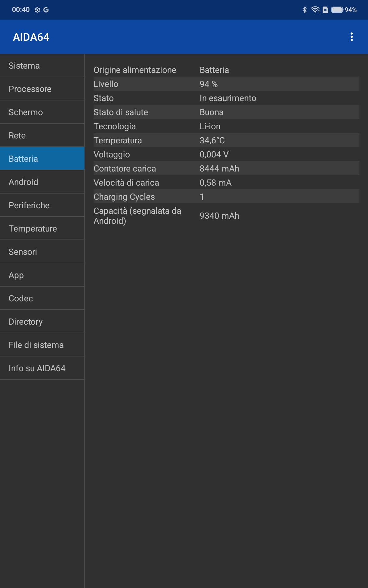Tap the Voltaggio 0,004 V row
368x588 pixels.
pyautogui.click(x=226, y=154)
